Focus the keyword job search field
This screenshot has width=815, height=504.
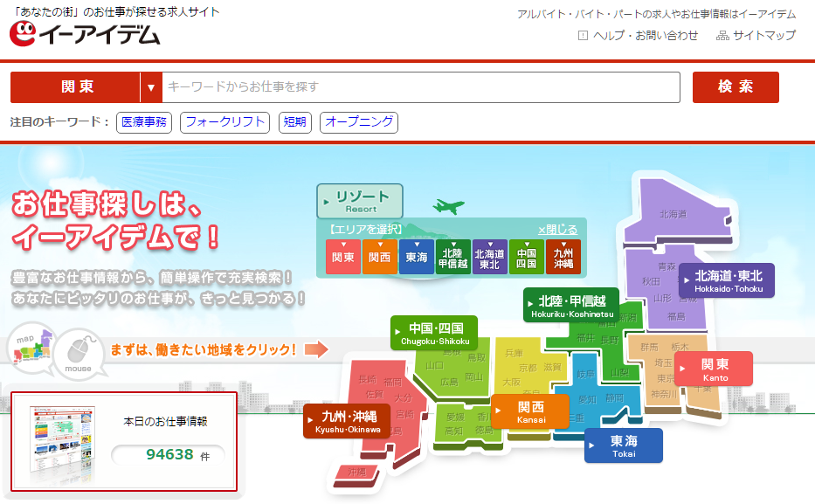point(421,87)
